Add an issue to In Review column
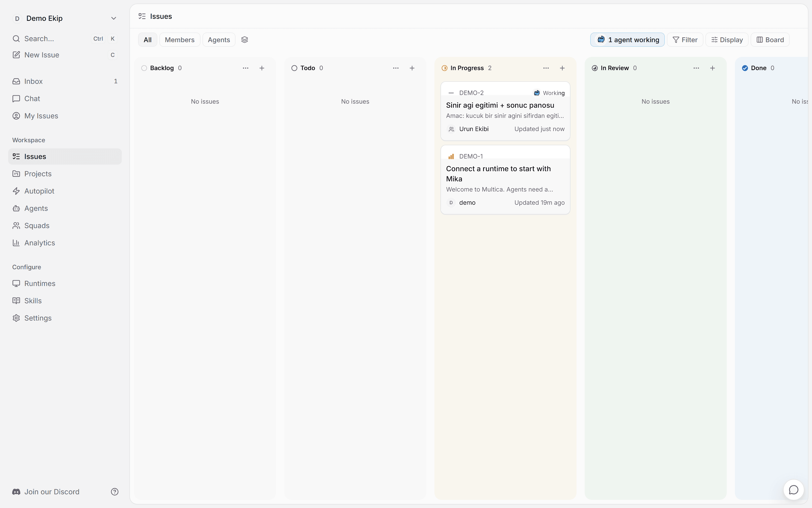The width and height of the screenshot is (812, 508). click(x=712, y=68)
